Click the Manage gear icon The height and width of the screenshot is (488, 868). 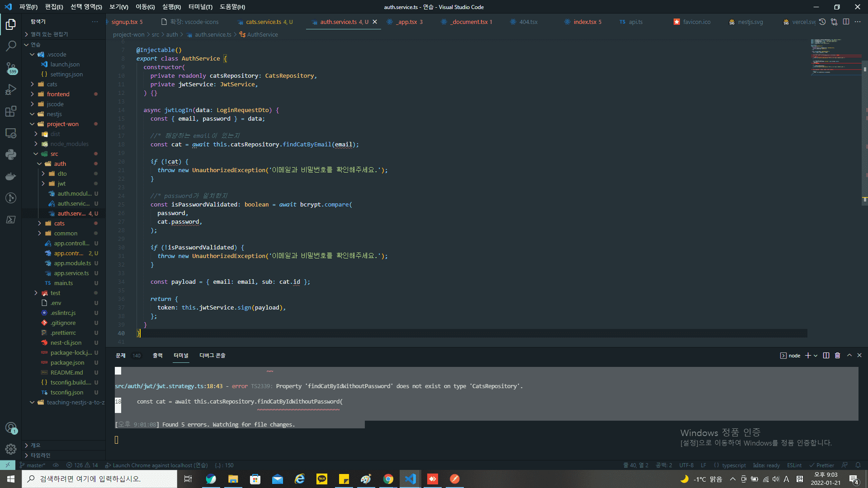[x=11, y=449]
